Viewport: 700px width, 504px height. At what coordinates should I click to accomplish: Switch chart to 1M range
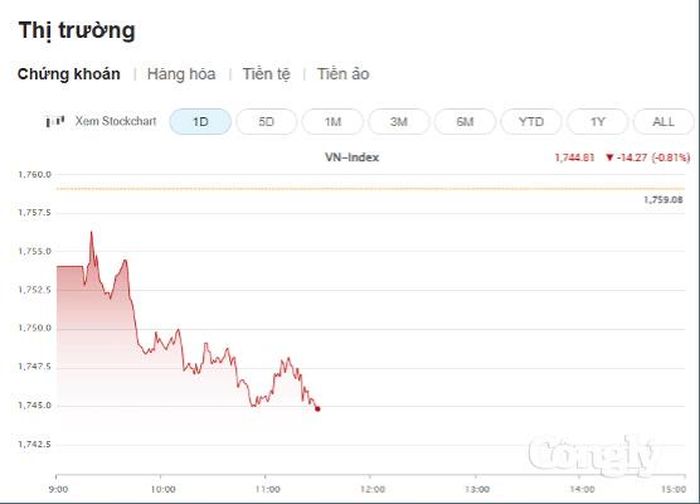pyautogui.click(x=333, y=121)
